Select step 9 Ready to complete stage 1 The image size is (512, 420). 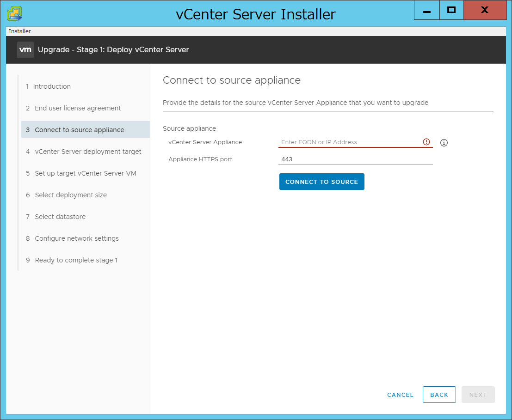(x=85, y=260)
